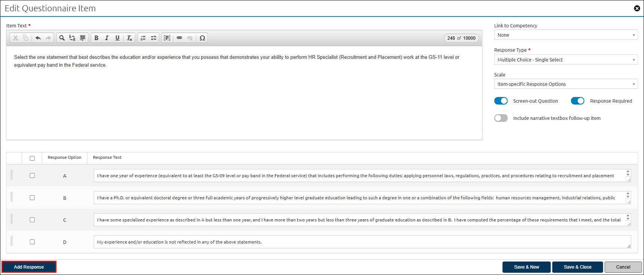This screenshot has height=275, width=644.
Task: Click the stepper arrows on response C text
Action: [x=628, y=217]
